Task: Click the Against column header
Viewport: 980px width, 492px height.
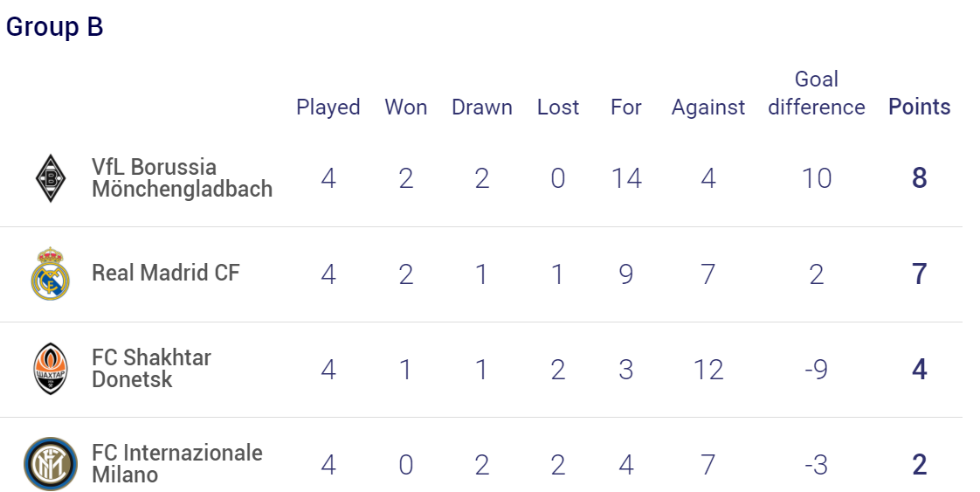Action: pos(708,107)
